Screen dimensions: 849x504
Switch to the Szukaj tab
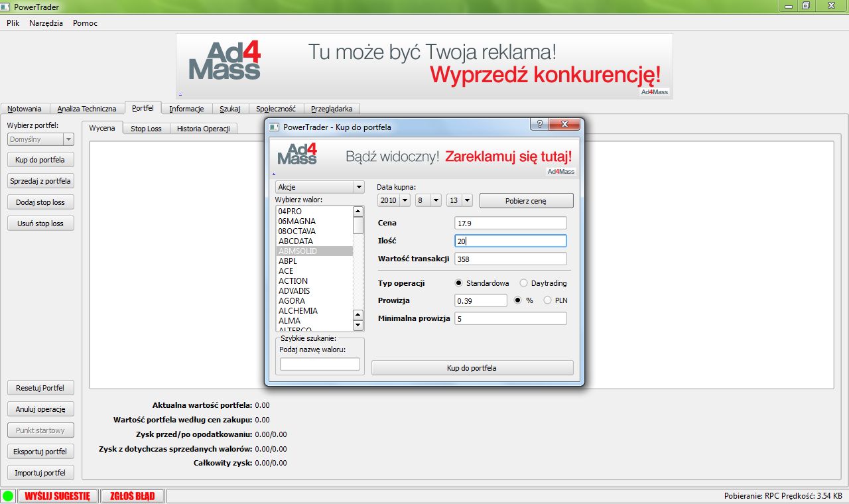tap(229, 109)
